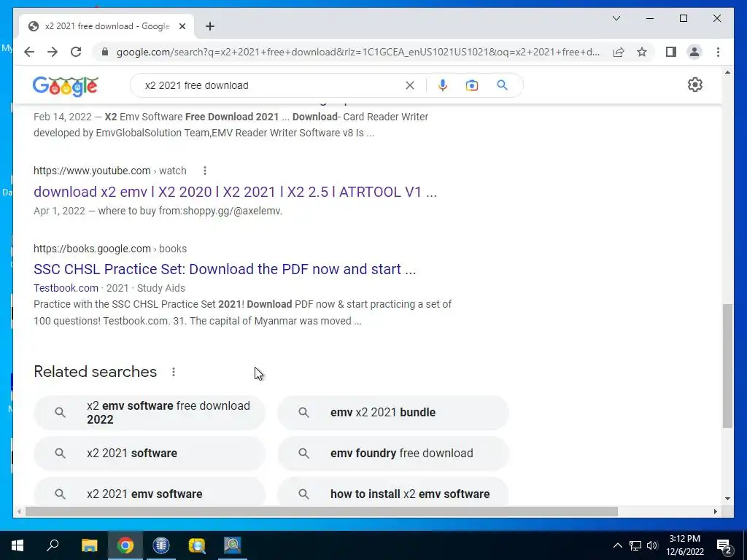Clear the search box with the X

click(x=410, y=85)
